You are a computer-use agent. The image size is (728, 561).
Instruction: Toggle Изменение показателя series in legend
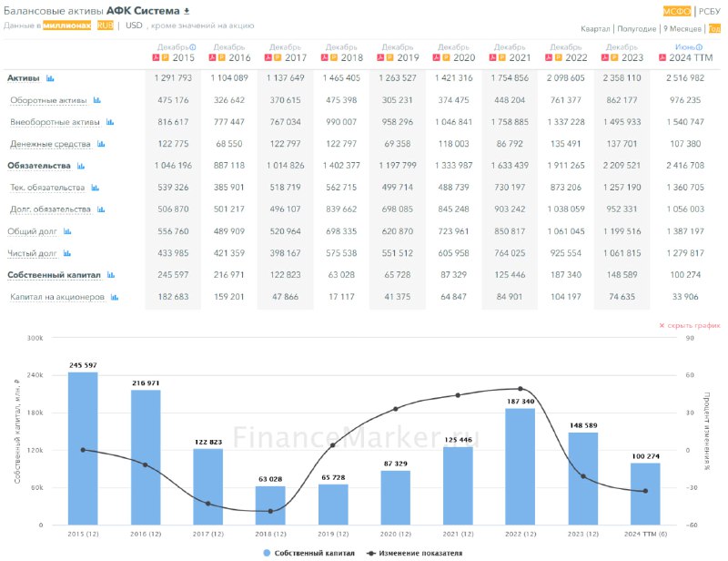pos(415,553)
